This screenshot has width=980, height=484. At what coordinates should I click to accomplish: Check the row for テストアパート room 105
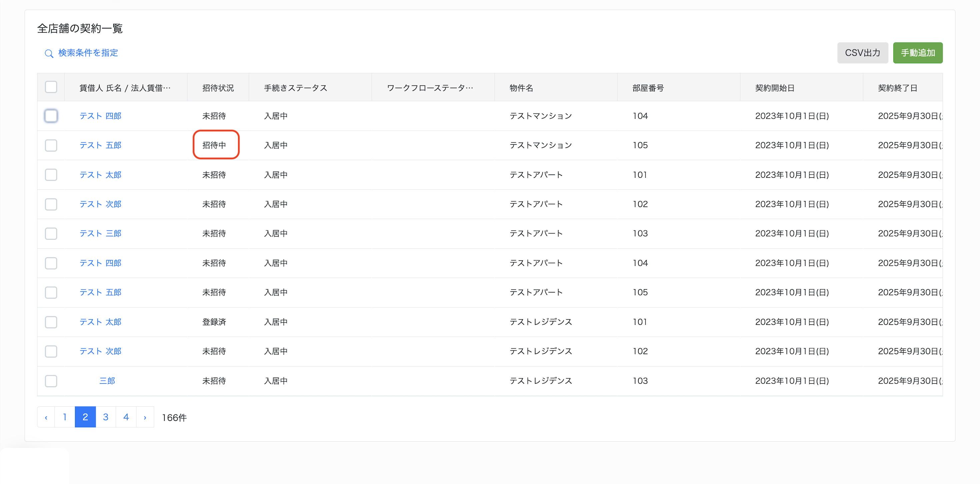point(51,293)
